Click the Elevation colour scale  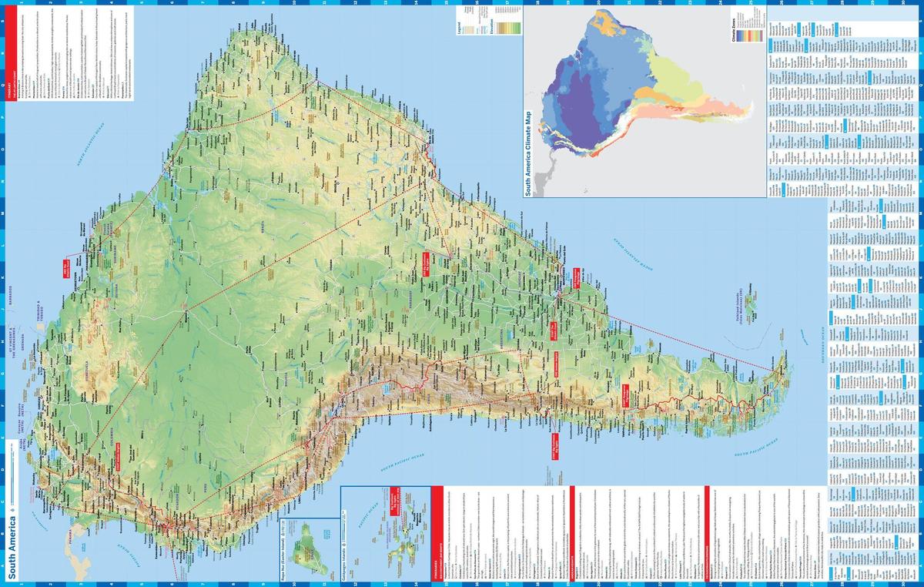point(508,28)
